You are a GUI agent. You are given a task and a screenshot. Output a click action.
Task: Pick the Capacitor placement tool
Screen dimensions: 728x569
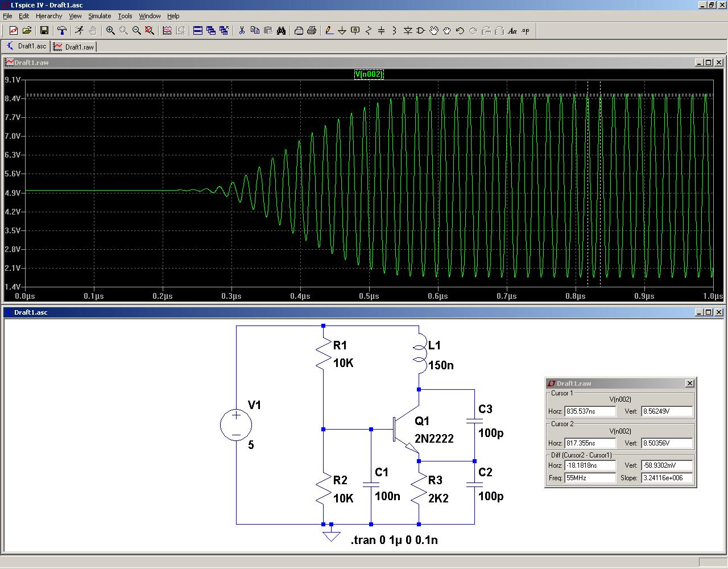click(x=381, y=31)
